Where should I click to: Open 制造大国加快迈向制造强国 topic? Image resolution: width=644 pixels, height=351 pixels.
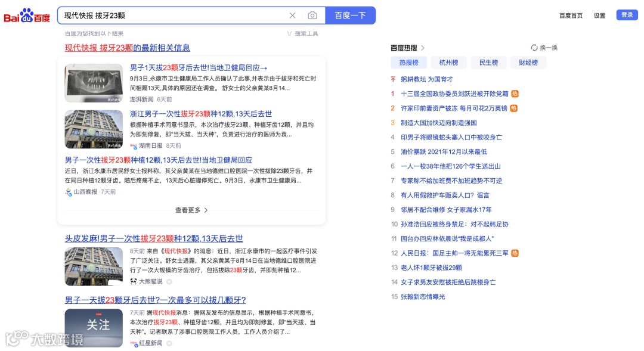(x=439, y=123)
